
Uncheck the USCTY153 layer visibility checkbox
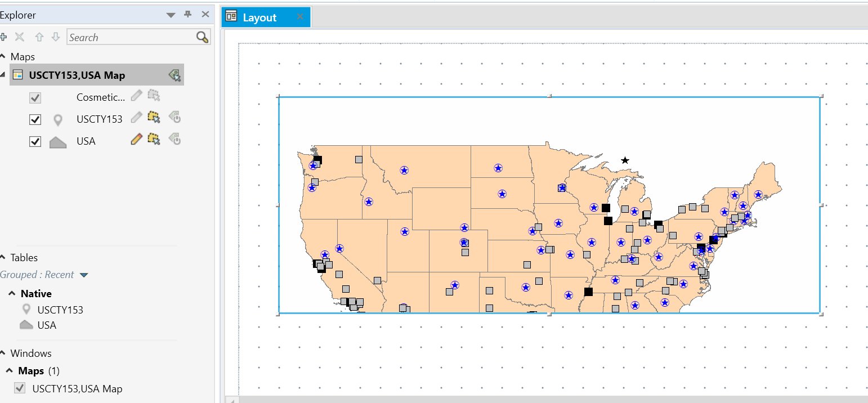coord(35,119)
